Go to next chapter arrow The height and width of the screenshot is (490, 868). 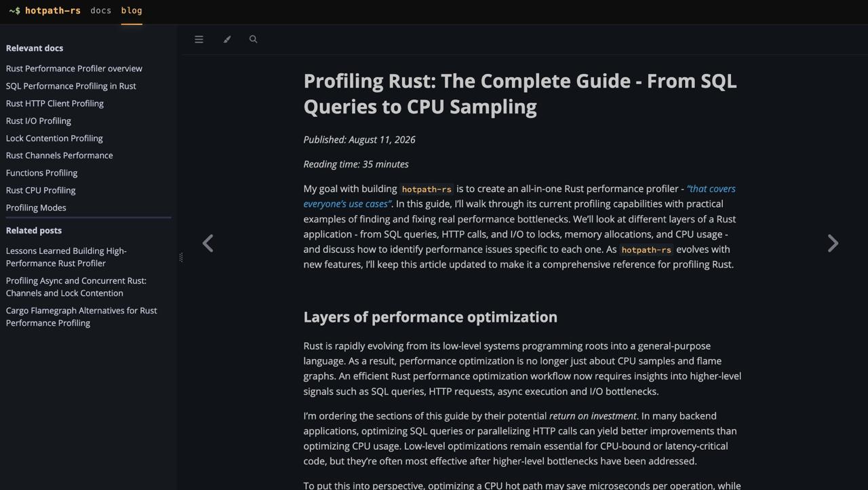(833, 243)
